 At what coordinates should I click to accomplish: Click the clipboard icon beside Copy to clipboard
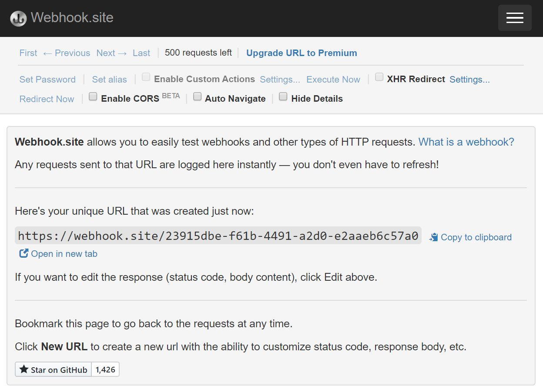(x=433, y=237)
